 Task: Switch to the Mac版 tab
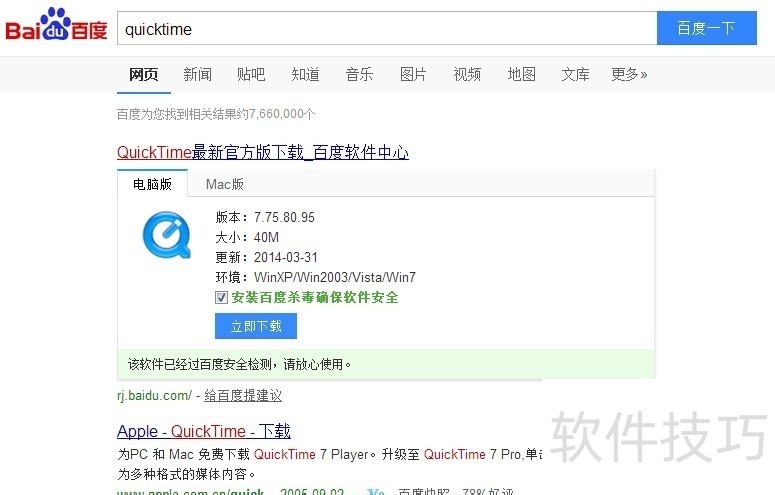coord(225,184)
